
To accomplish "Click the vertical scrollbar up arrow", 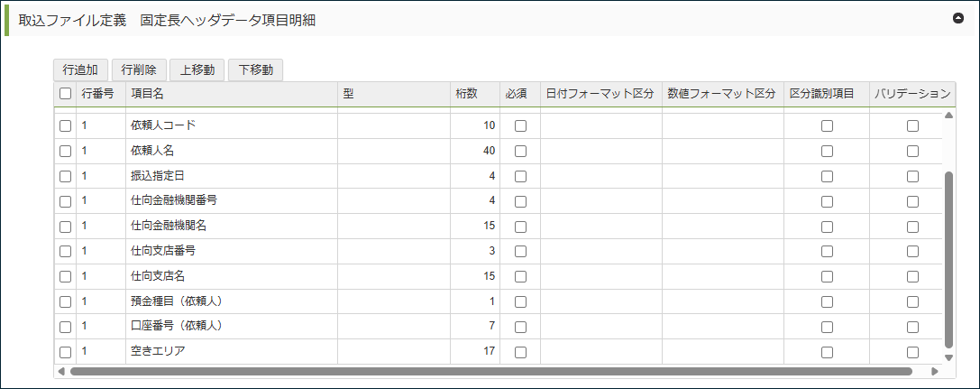I will [x=948, y=116].
